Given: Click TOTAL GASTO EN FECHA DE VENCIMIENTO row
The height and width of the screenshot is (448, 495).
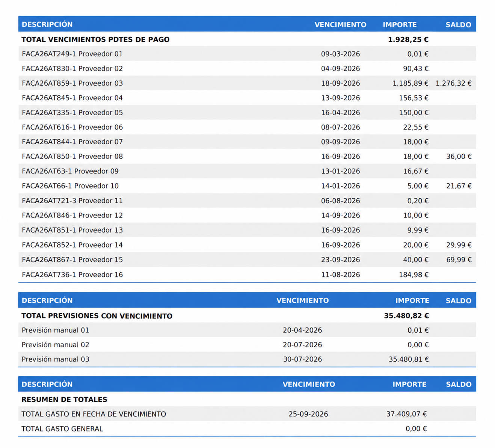Looking at the screenshot, I should [x=247, y=414].
